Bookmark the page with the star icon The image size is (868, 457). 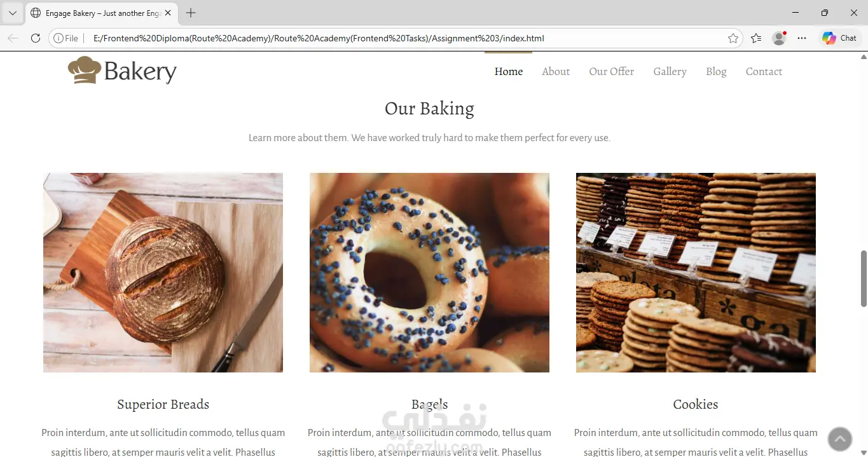point(733,38)
